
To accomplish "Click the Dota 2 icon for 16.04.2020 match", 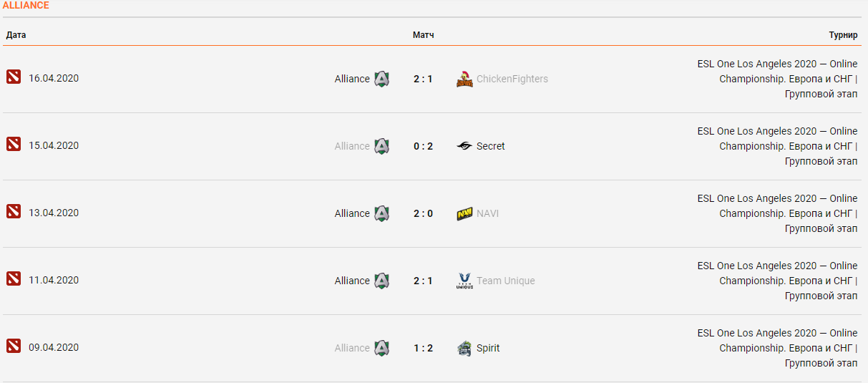I will coord(14,77).
